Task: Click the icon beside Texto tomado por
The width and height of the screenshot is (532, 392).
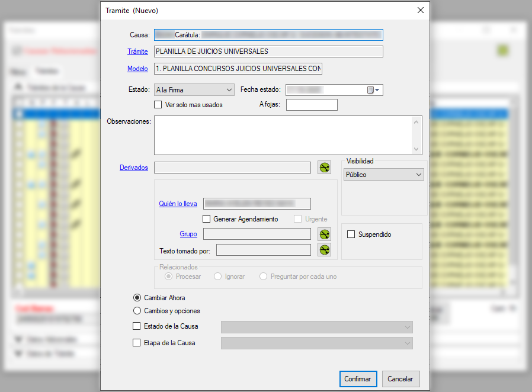Action: [x=324, y=250]
